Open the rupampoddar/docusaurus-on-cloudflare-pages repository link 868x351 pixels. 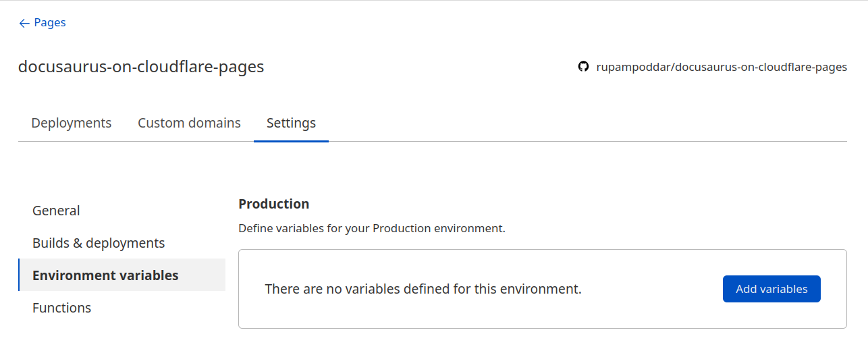pos(722,67)
